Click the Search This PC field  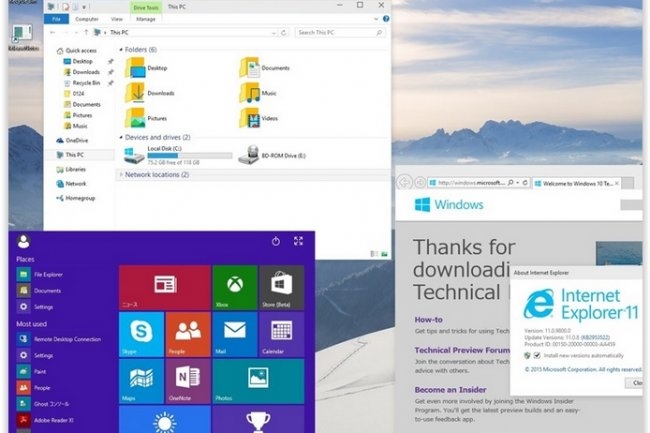[338, 32]
